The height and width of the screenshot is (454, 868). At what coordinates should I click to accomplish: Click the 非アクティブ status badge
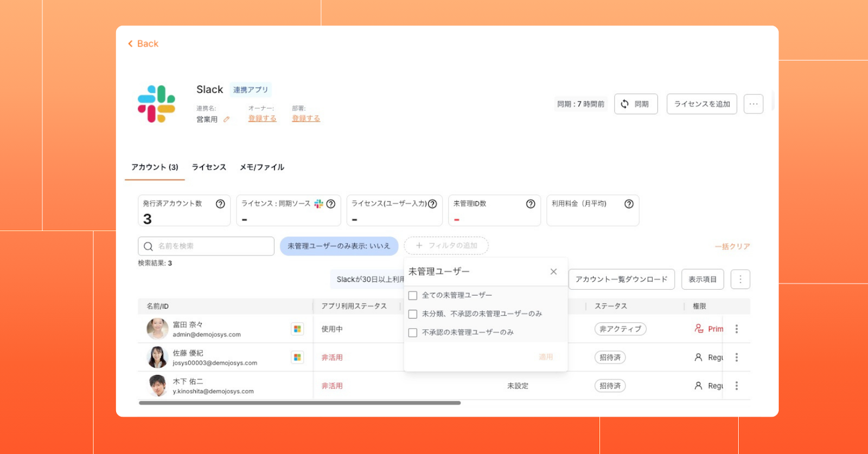click(x=621, y=329)
